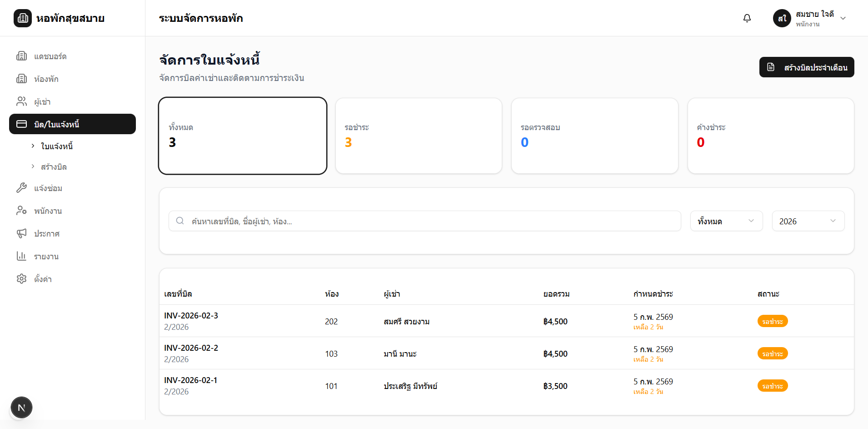
Task: Open notifications via the bell icon
Action: pos(747,18)
